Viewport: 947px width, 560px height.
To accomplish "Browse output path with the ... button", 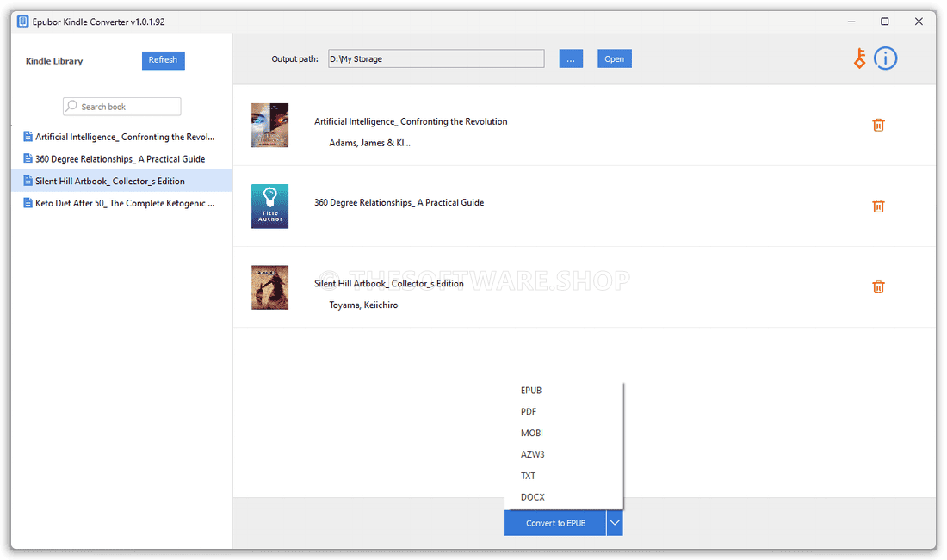I will (x=571, y=58).
